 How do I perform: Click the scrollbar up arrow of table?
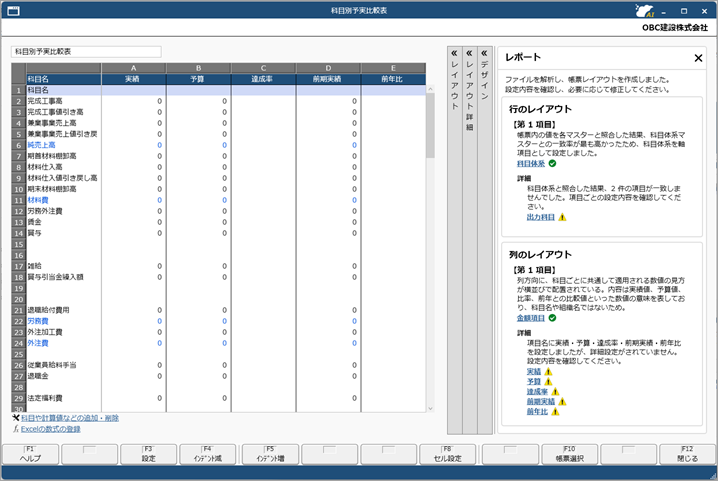(x=430, y=89)
